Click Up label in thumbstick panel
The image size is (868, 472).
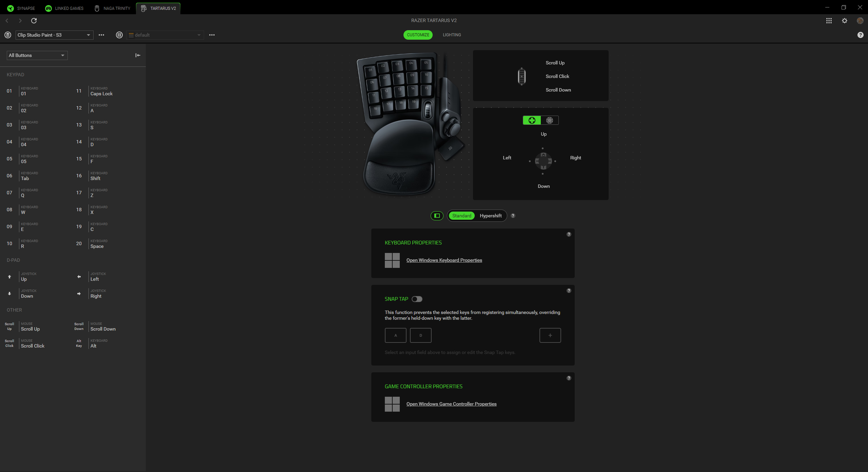[544, 134]
